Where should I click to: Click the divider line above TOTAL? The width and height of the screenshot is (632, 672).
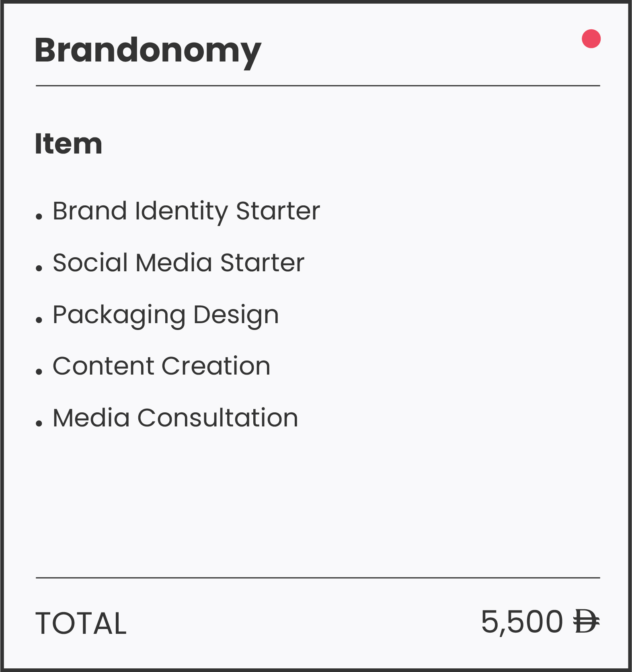(318, 578)
